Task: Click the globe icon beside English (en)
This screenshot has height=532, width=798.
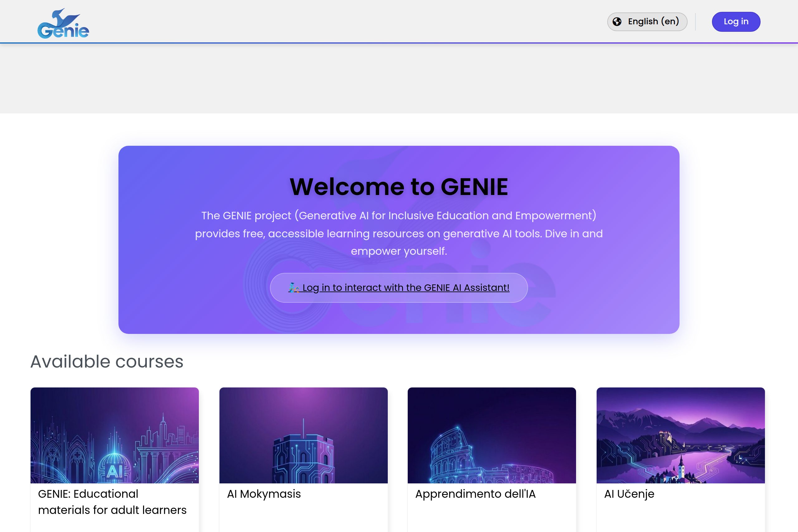Action: tap(617, 22)
